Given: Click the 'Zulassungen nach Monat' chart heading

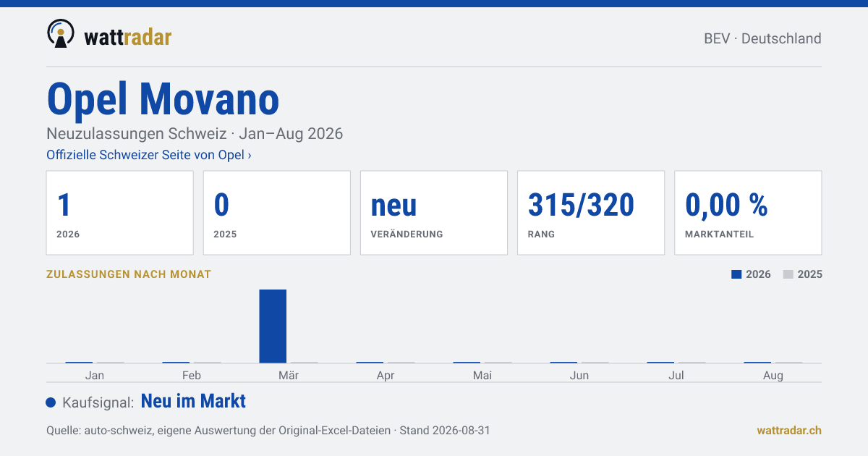Looking at the screenshot, I should tap(129, 274).
